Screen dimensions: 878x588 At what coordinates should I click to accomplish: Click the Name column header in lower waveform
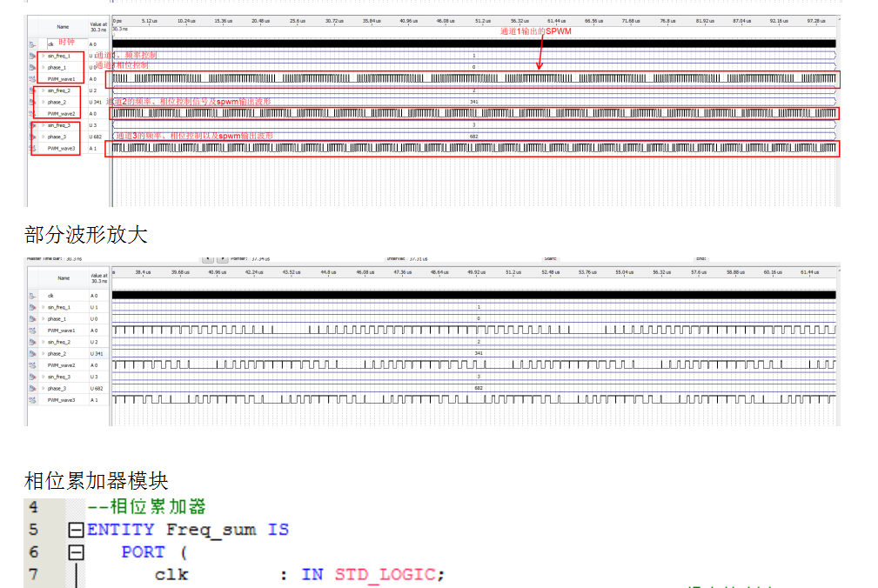coord(64,278)
